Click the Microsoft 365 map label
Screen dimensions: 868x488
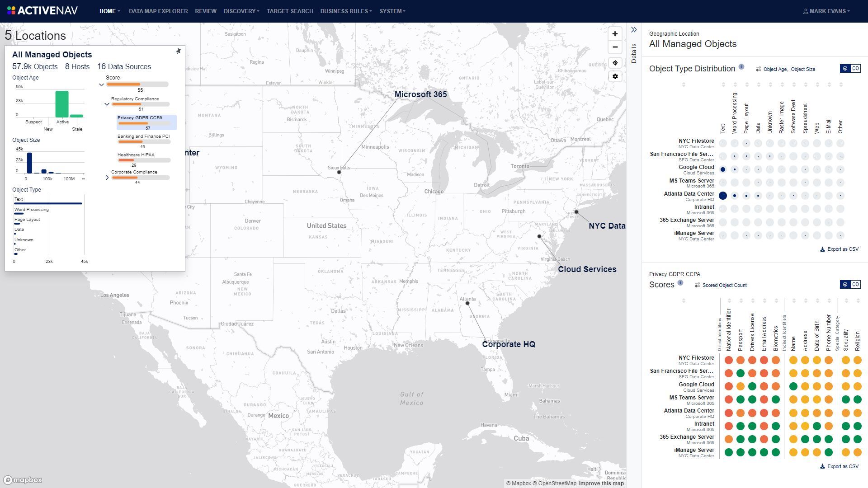[420, 94]
